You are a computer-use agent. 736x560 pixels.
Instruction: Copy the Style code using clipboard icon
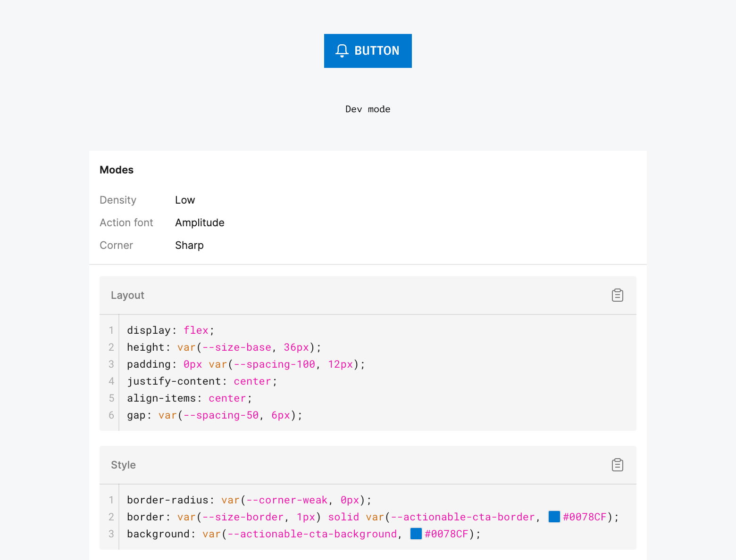[x=618, y=465]
